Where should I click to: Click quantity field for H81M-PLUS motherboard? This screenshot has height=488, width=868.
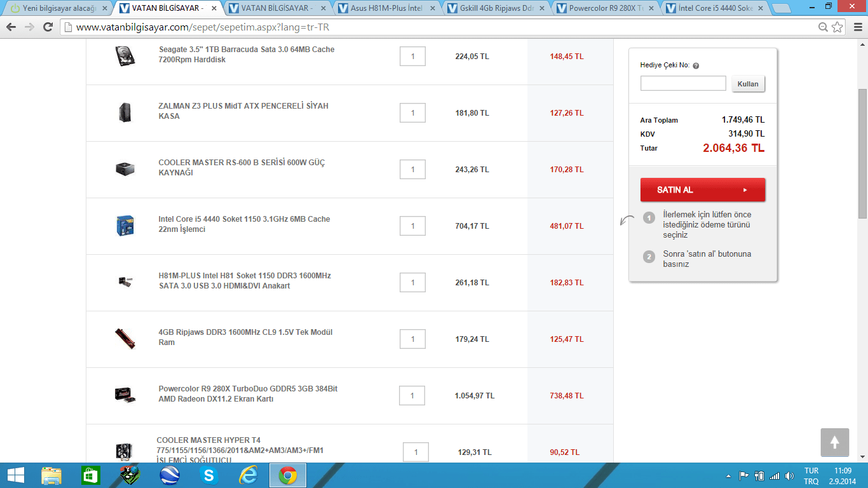412,283
